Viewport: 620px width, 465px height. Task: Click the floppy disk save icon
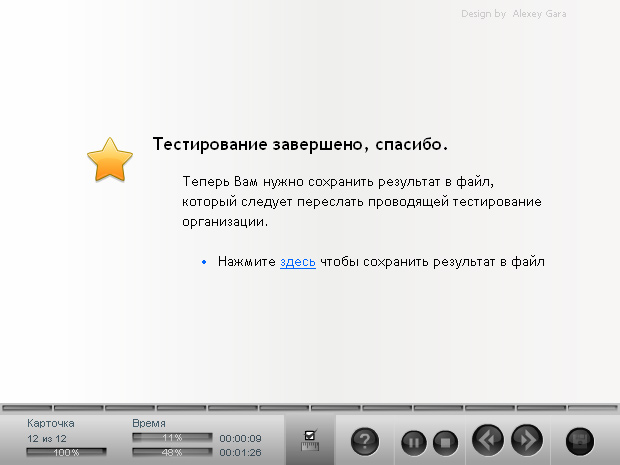point(580,441)
